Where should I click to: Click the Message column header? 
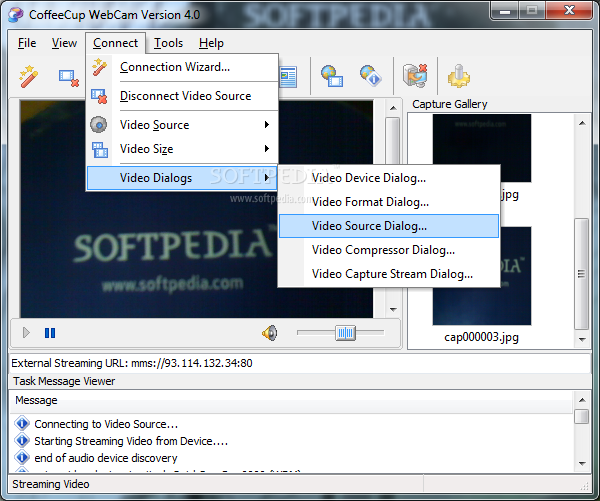[291, 400]
